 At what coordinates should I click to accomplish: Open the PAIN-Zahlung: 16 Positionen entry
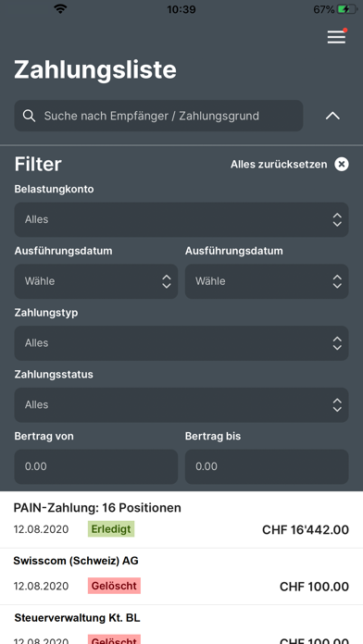181,520
